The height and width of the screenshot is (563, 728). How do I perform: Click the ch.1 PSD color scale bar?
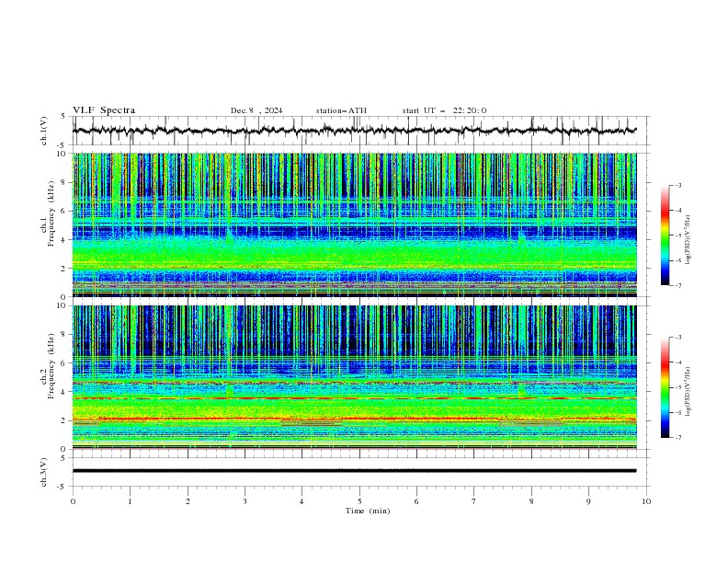pos(665,236)
